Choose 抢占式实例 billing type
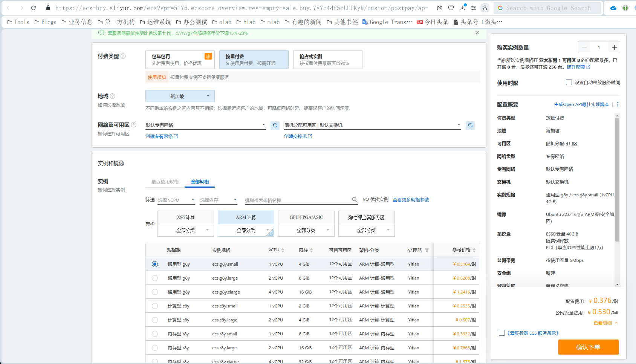 click(328, 60)
